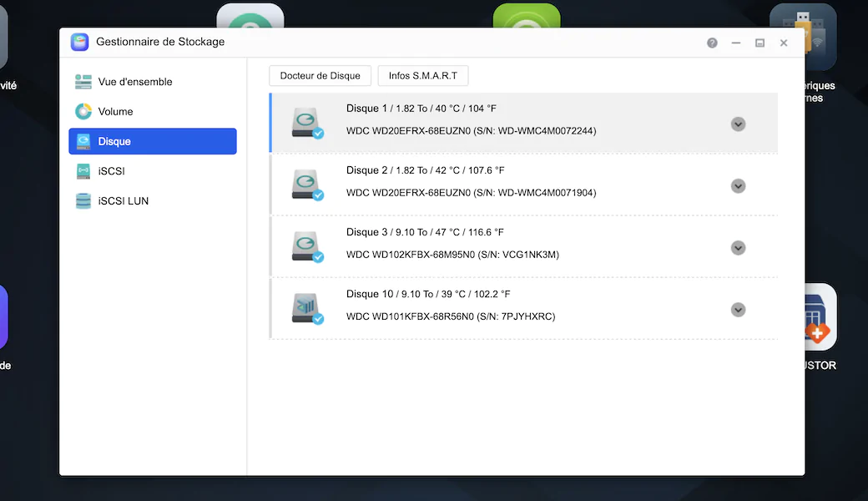The image size is (868, 501).
Task: Close the Gestionnaire de Stockage window
Action: tap(784, 43)
